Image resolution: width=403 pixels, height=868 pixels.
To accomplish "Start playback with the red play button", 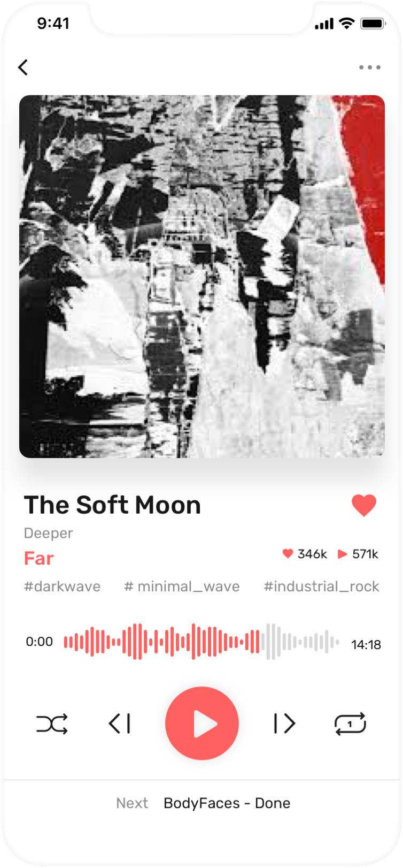I will 202,724.
